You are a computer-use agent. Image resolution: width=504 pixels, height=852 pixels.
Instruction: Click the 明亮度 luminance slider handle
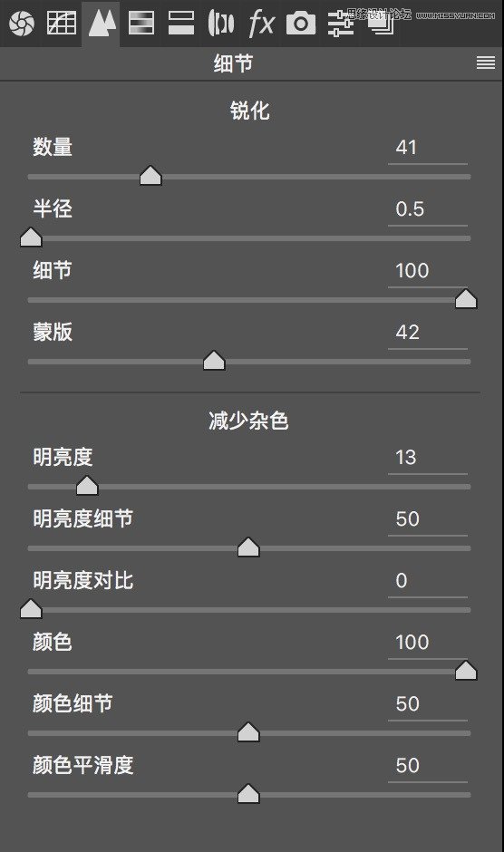tap(87, 485)
